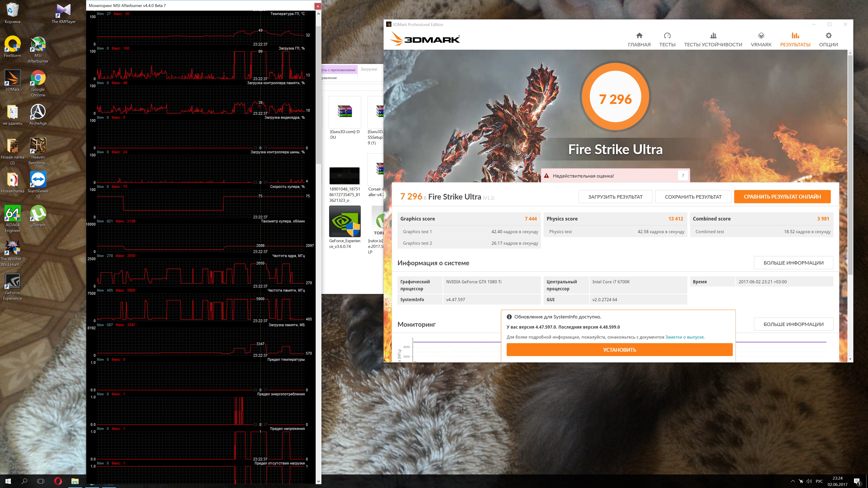Image resolution: width=868 pixels, height=488 pixels.
Task: Select the Результаты results tab
Action: tap(795, 39)
